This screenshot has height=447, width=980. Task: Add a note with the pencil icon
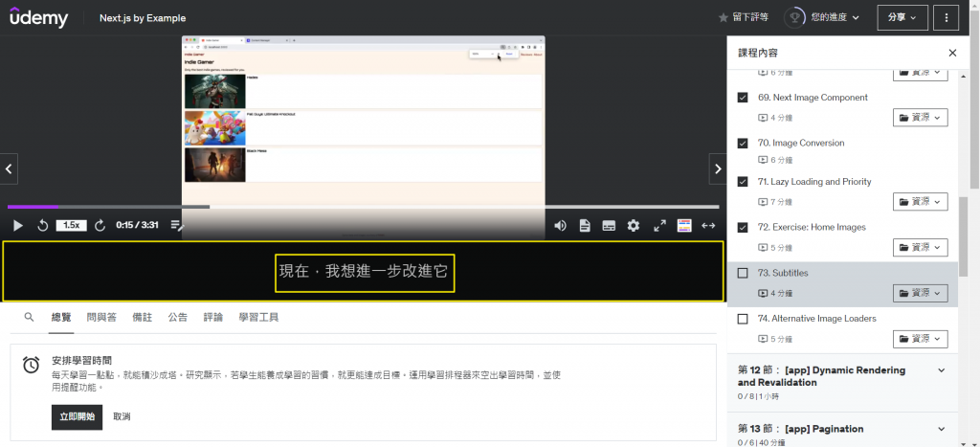pyautogui.click(x=177, y=226)
